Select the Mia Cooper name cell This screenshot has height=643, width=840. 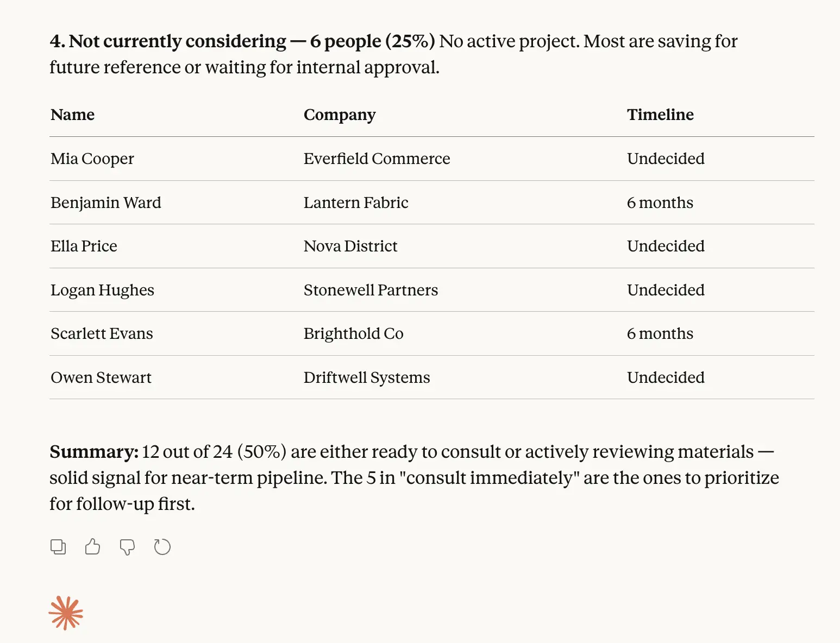pos(92,159)
